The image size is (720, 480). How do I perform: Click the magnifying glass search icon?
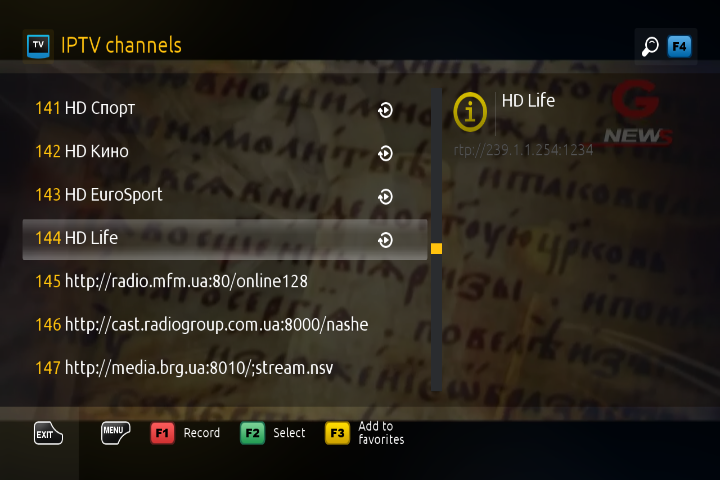(650, 46)
